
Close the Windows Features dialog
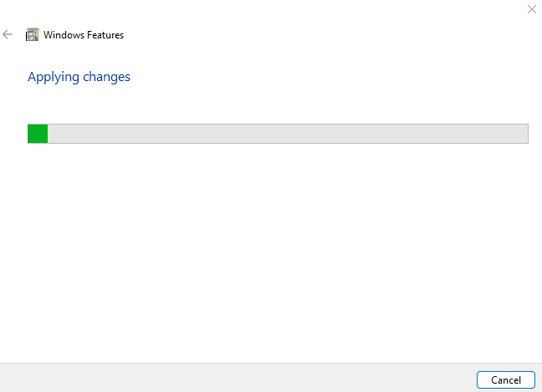pyautogui.click(x=531, y=9)
